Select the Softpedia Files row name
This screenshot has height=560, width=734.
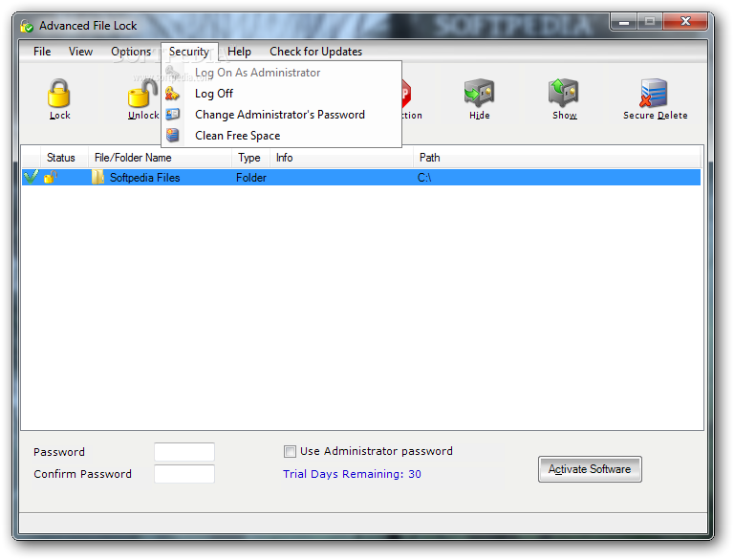(144, 178)
